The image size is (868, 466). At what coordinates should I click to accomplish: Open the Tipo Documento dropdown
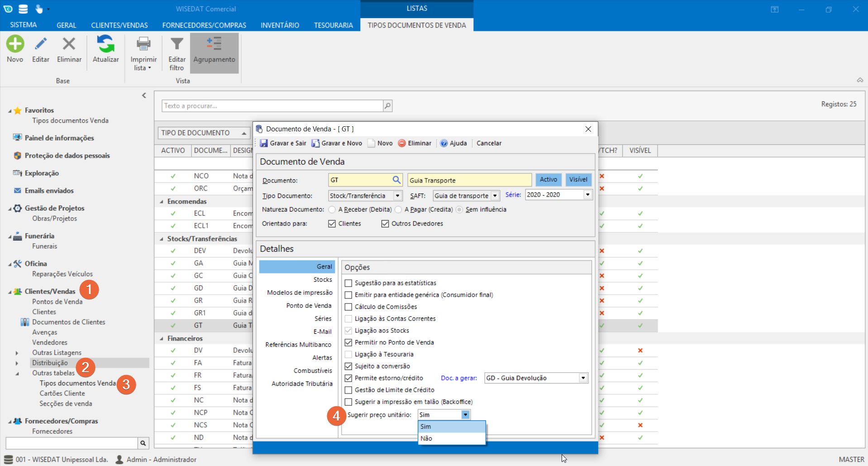point(397,196)
